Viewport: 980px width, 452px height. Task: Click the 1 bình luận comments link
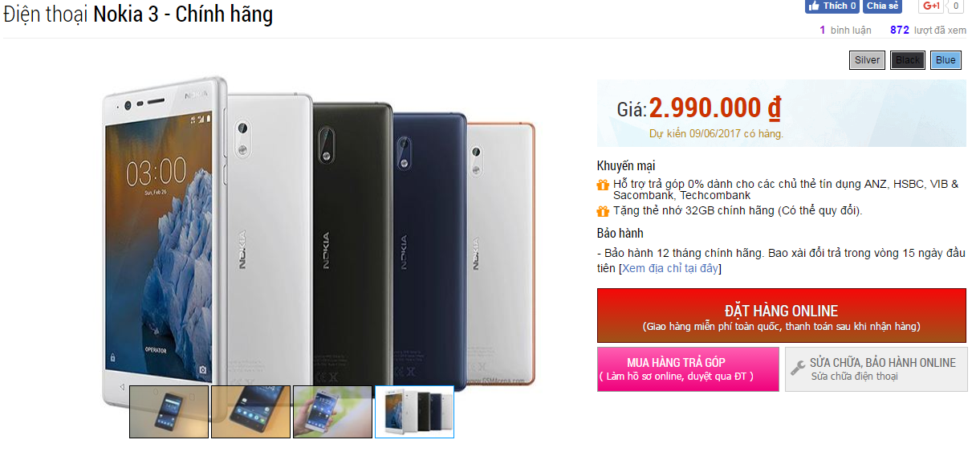839,30
